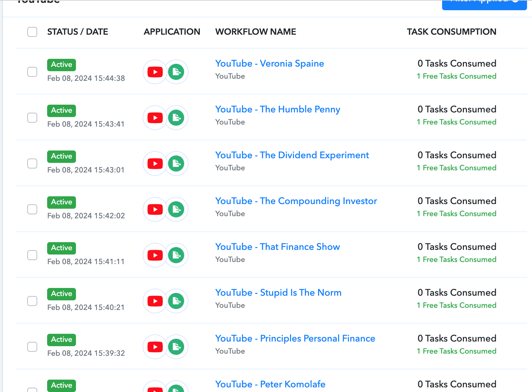532x392 pixels.
Task: Check the box for YouTube - Stupid Is The Norm
Action: 32,301
